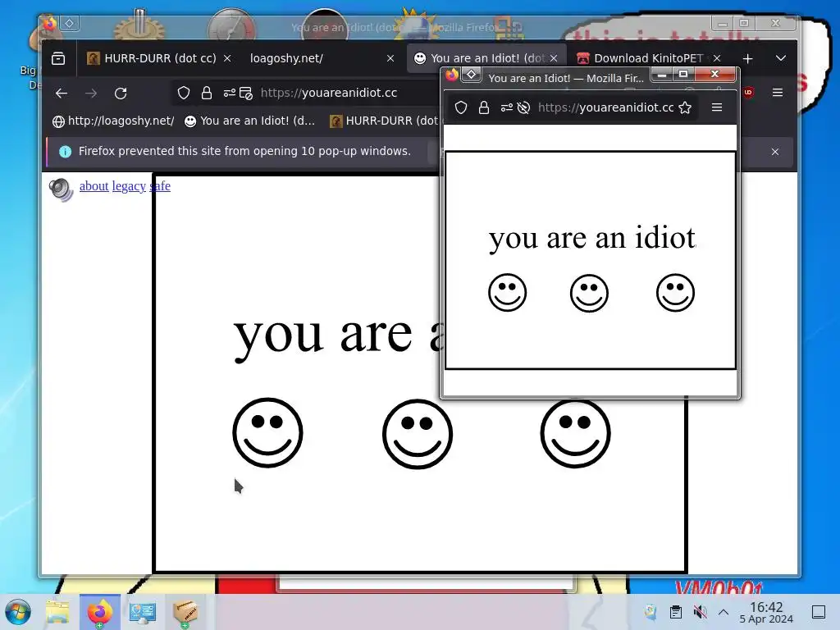
Task: Open the package box taskbar icon
Action: tap(185, 612)
